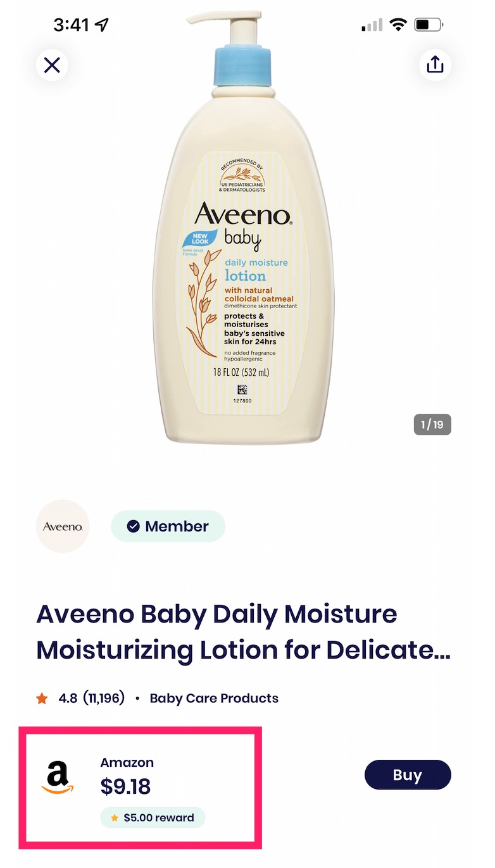Tap the location arrow in status bar
The width and height of the screenshot is (495, 868).
pyautogui.click(x=102, y=25)
